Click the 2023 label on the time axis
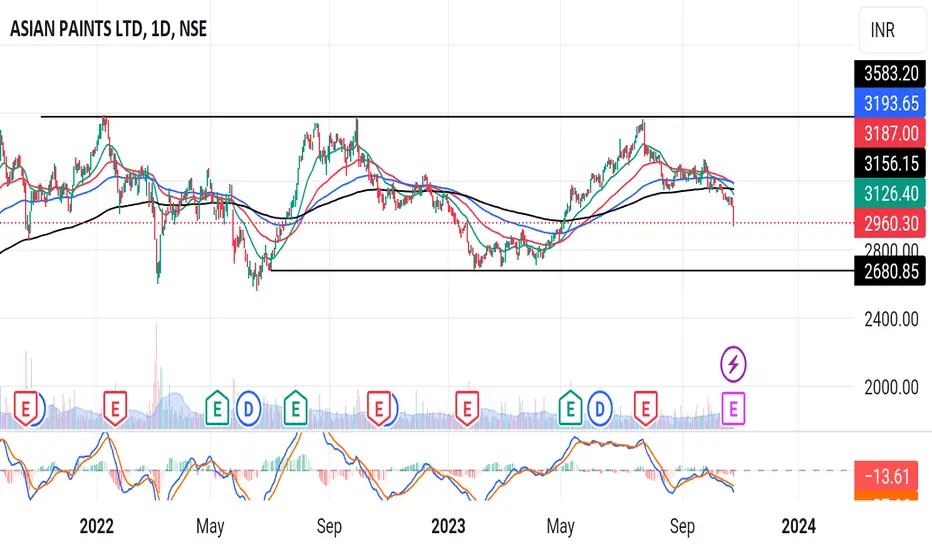 click(448, 526)
